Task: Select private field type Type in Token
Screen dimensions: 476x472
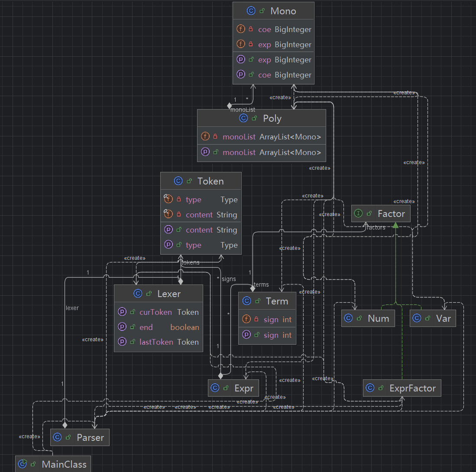Action: pos(201,200)
